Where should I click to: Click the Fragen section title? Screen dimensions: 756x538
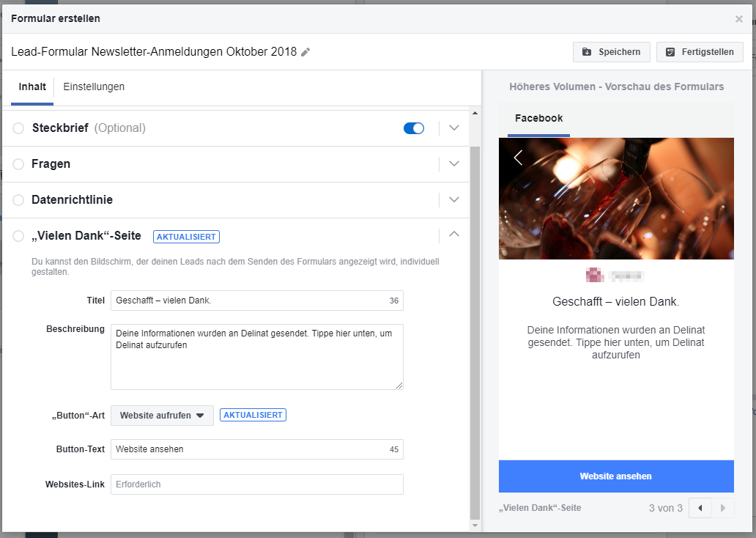point(51,164)
